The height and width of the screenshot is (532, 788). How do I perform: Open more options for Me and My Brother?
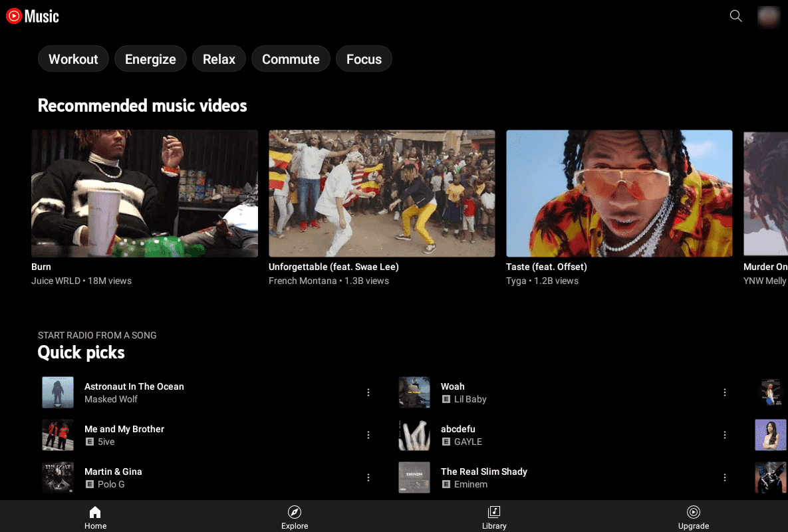tap(368, 435)
